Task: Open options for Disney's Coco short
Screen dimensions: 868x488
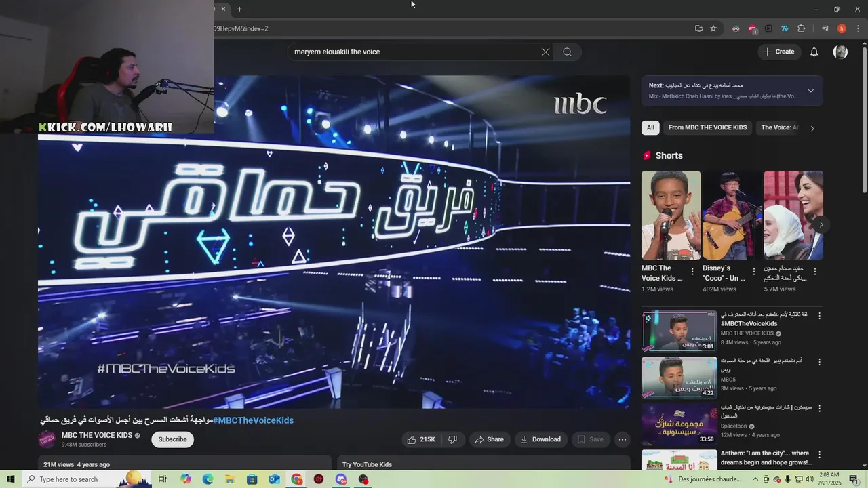Action: point(753,271)
